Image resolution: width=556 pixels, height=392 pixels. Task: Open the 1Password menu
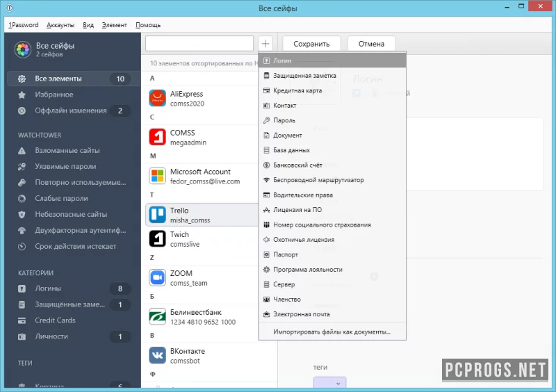pos(24,25)
